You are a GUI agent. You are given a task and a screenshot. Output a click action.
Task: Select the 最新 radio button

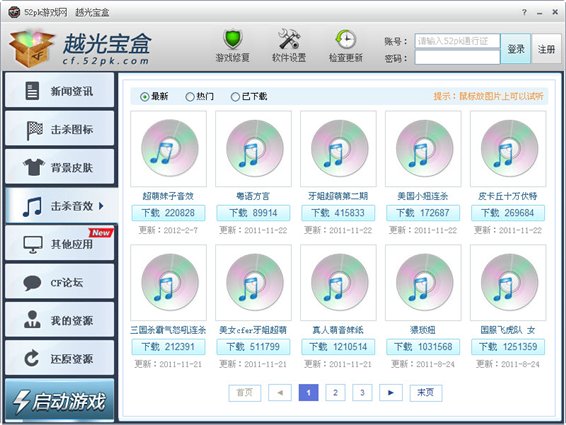click(x=144, y=97)
